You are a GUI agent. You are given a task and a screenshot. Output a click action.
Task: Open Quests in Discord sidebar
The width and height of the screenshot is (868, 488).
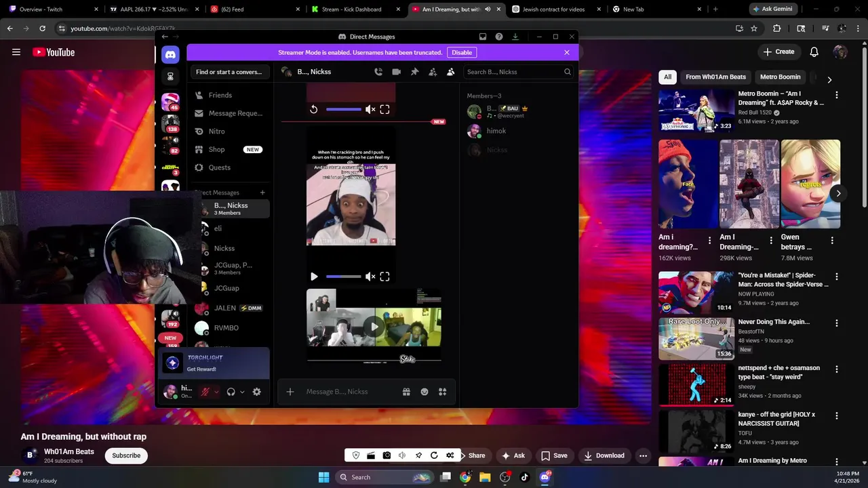(x=230, y=167)
